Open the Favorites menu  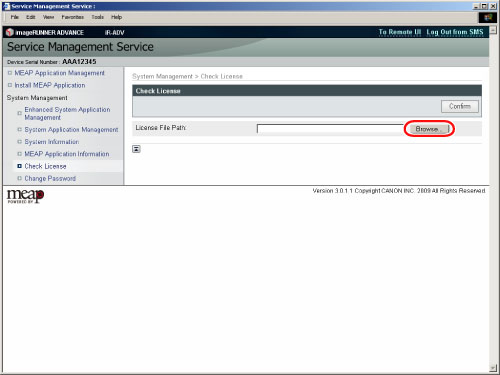click(73, 17)
